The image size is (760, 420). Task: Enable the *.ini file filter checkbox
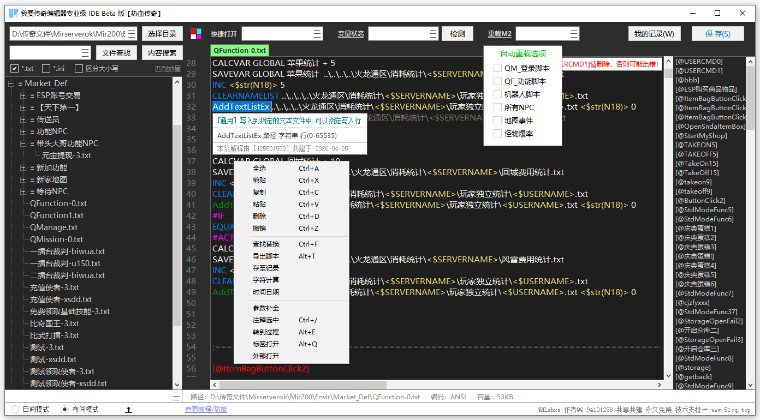click(46, 68)
